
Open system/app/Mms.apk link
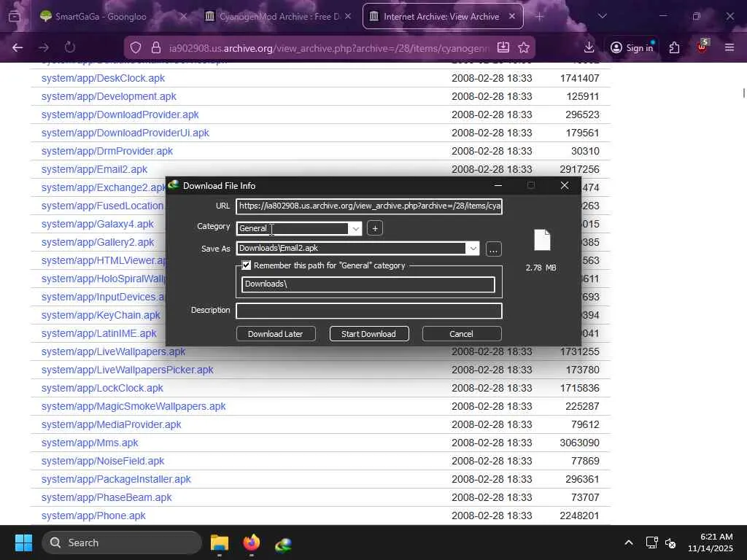tap(90, 443)
